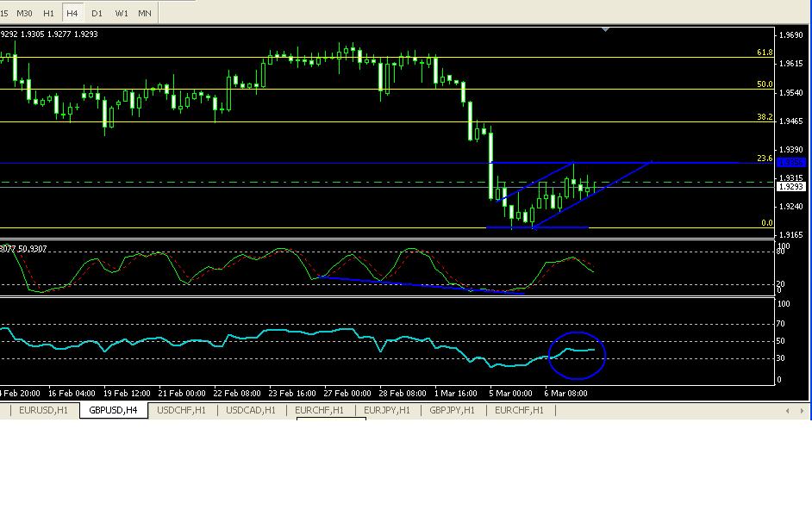Click the blue trendline on stochastic indicator
This screenshot has width=812, height=522.
coord(414,285)
